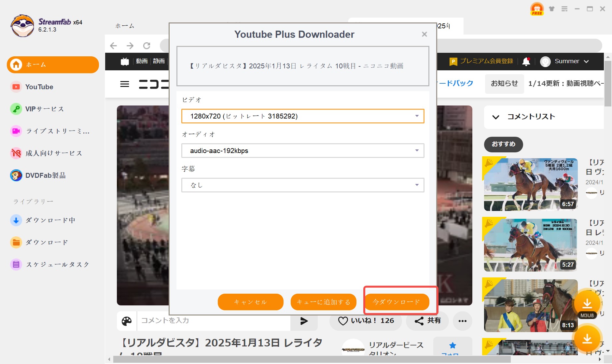Open the Niconico hamburger menu
Image resolution: width=612 pixels, height=364 pixels.
click(x=125, y=84)
